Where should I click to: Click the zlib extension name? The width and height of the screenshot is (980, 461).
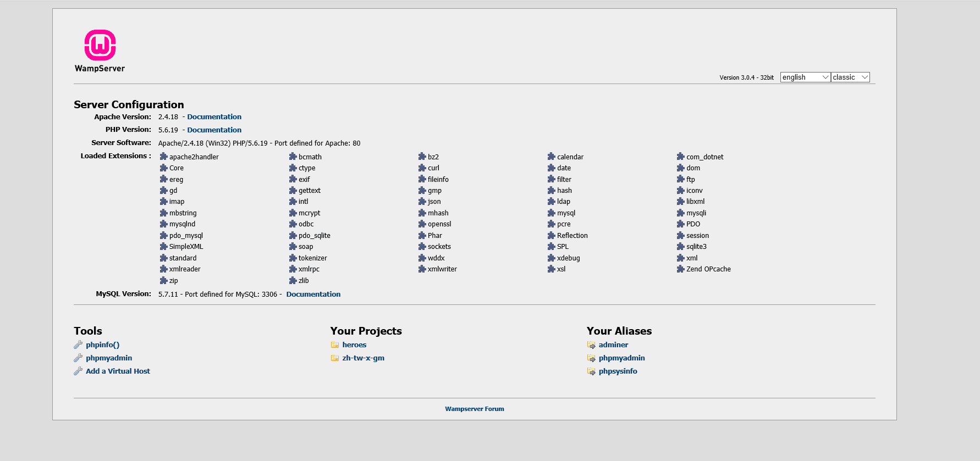point(304,281)
